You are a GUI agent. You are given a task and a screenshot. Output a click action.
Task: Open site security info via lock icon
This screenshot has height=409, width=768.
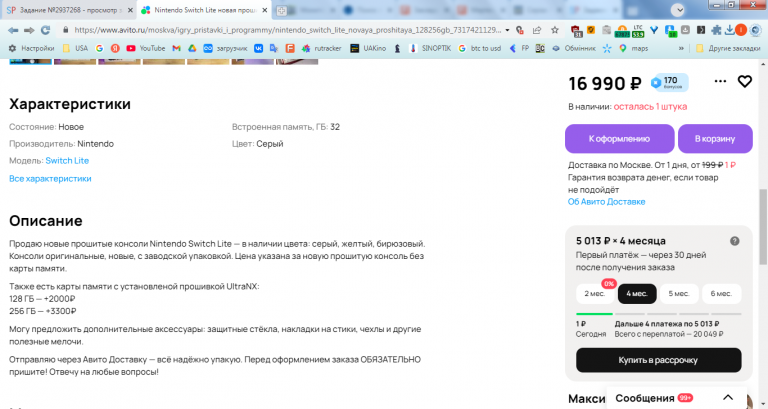[65, 30]
